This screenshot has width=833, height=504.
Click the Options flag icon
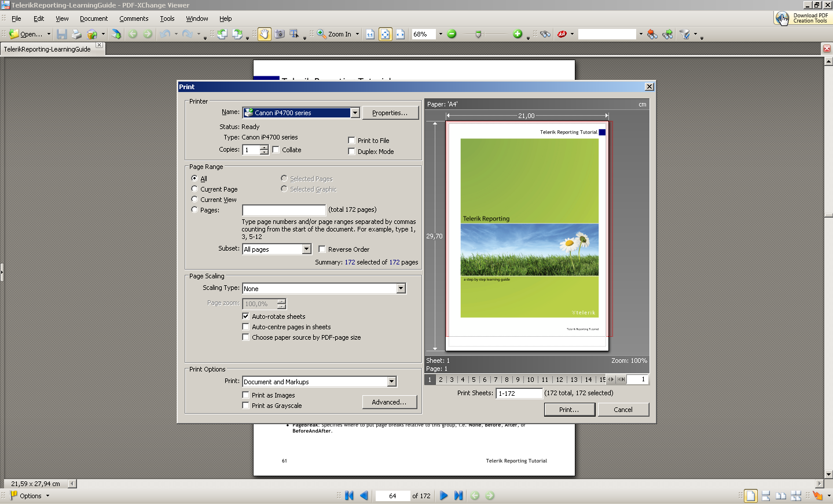point(14,495)
